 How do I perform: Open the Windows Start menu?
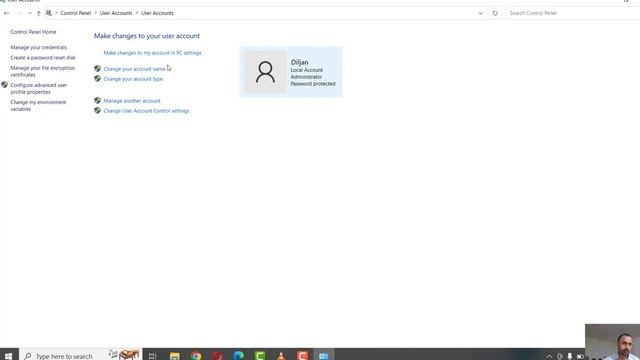click(x=8, y=356)
